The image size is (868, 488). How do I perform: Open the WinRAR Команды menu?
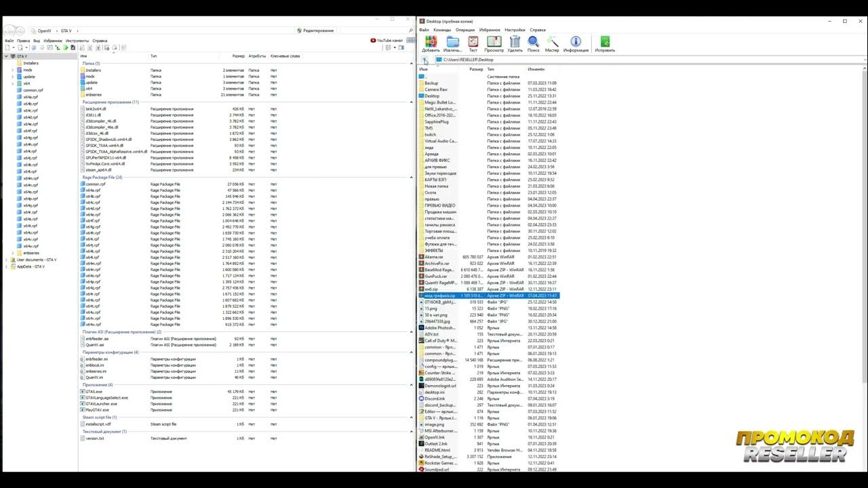pos(442,30)
